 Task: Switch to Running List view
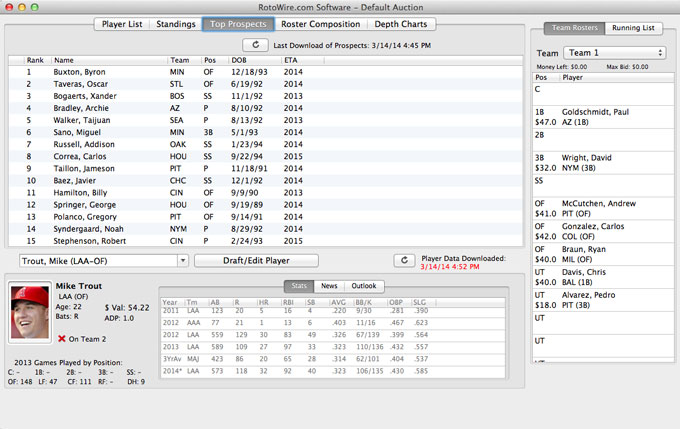pos(633,28)
